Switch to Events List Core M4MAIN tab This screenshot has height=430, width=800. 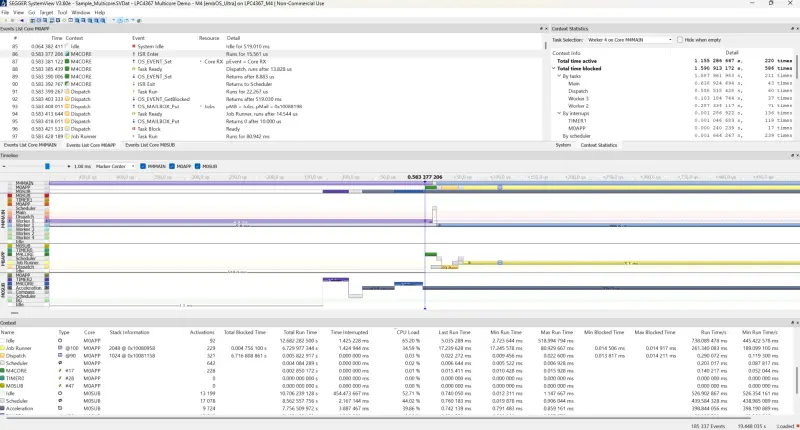(30, 145)
